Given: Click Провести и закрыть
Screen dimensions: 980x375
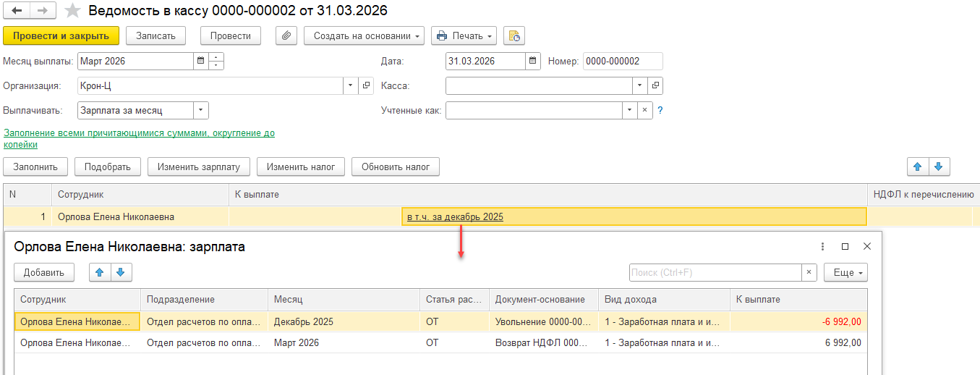Looking at the screenshot, I should click(61, 35).
